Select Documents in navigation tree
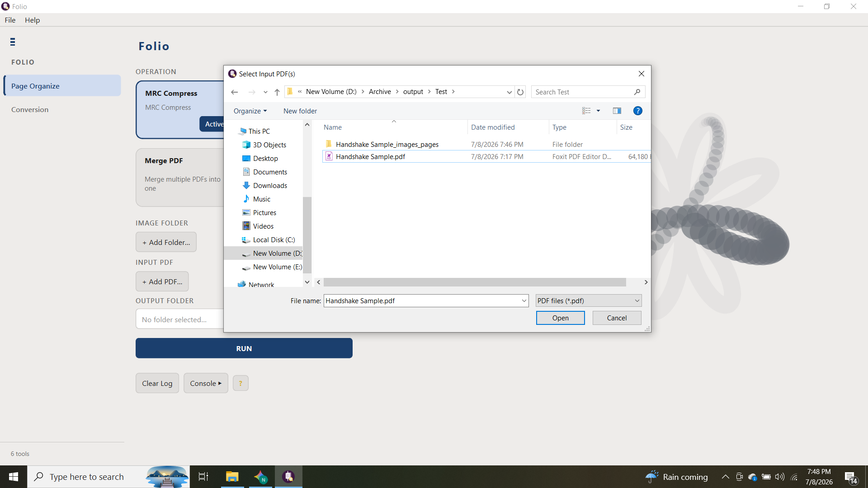Image resolution: width=868 pixels, height=488 pixels. (270, 172)
